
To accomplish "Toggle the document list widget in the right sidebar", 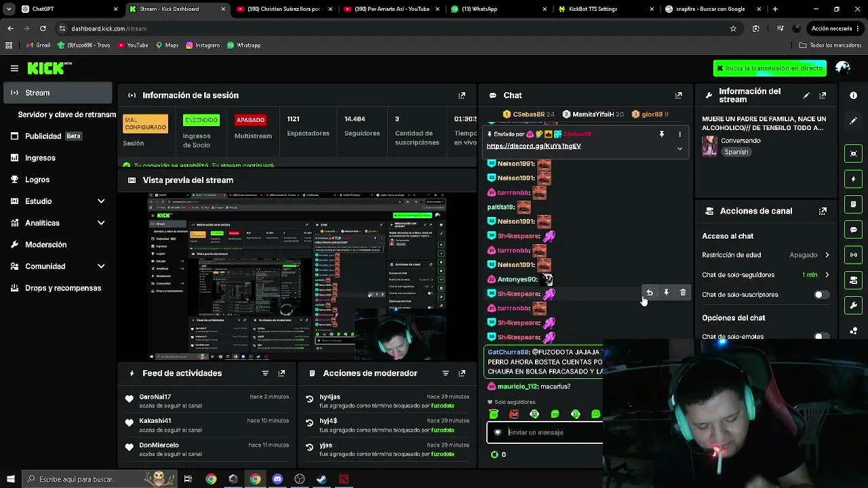I will click(x=854, y=204).
